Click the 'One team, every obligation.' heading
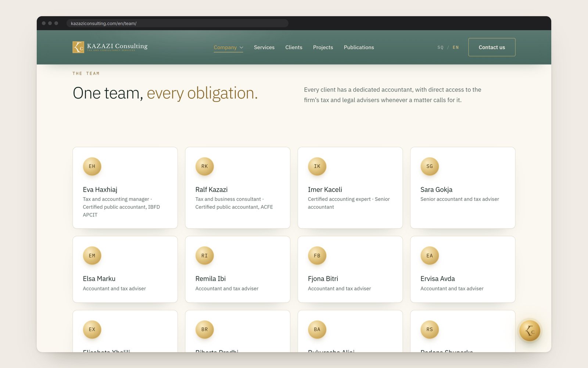588x368 pixels. 165,93
